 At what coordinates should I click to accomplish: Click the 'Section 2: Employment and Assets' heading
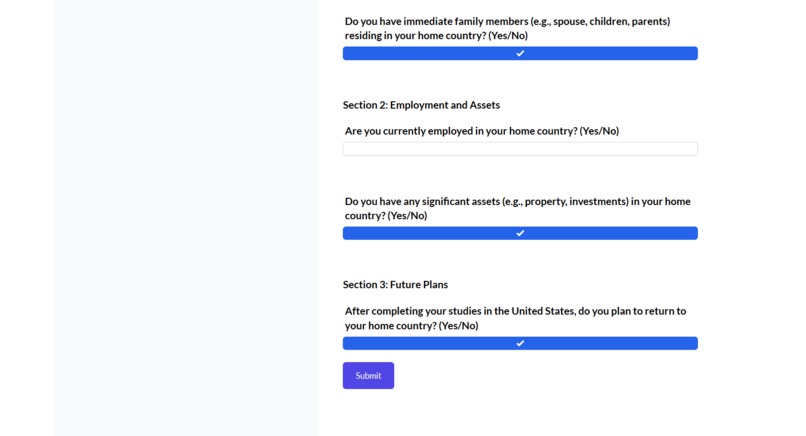[421, 105]
